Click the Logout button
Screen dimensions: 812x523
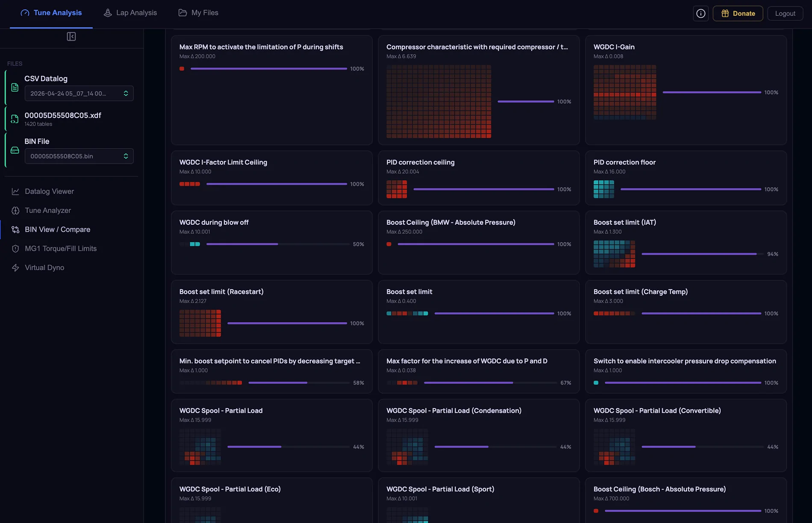point(786,13)
